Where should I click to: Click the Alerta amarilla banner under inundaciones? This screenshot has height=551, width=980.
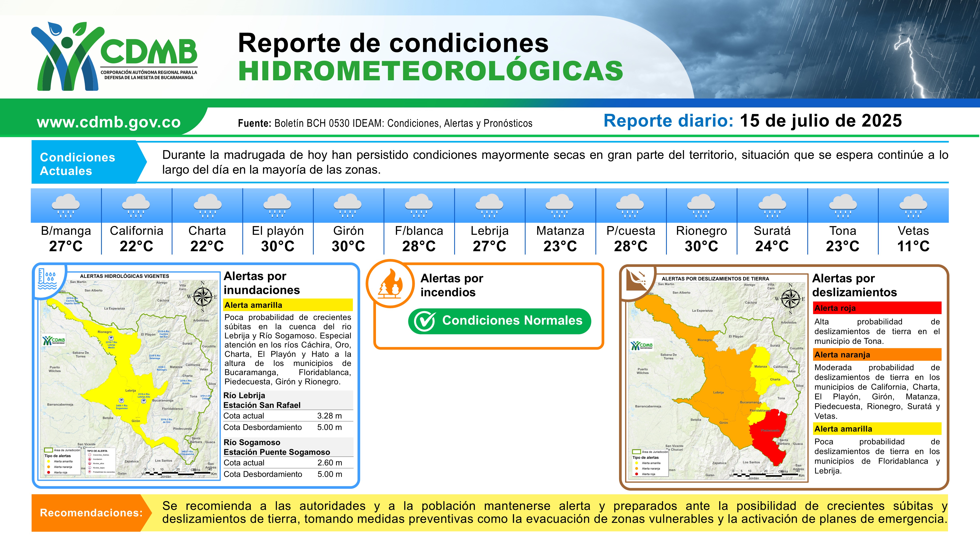pyautogui.click(x=288, y=305)
